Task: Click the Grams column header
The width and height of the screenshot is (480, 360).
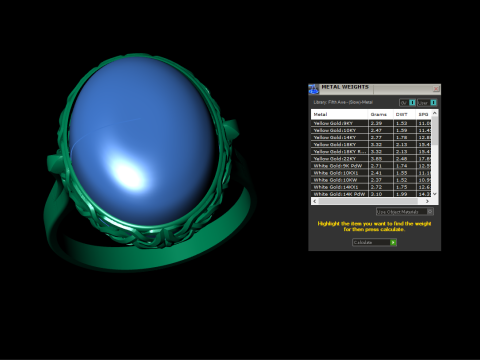Action: 381,114
